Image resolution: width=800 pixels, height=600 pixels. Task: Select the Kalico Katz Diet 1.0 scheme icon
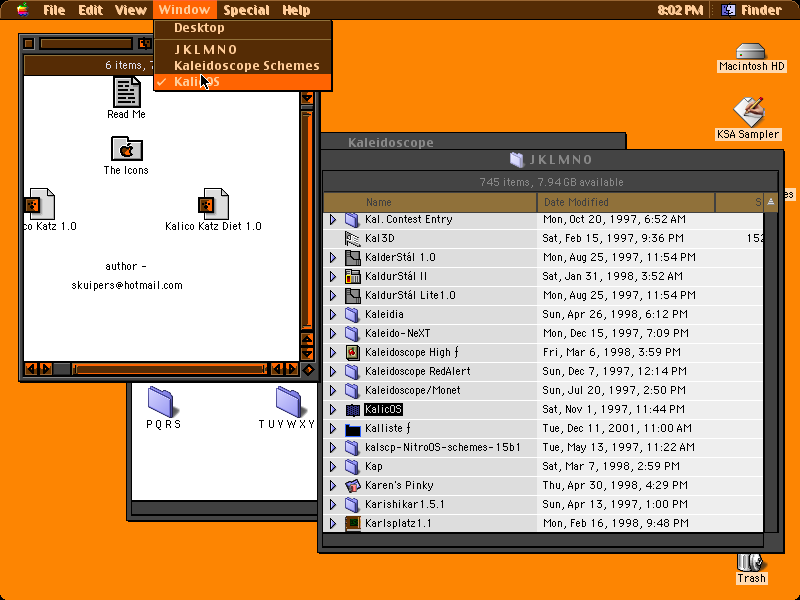(x=213, y=204)
